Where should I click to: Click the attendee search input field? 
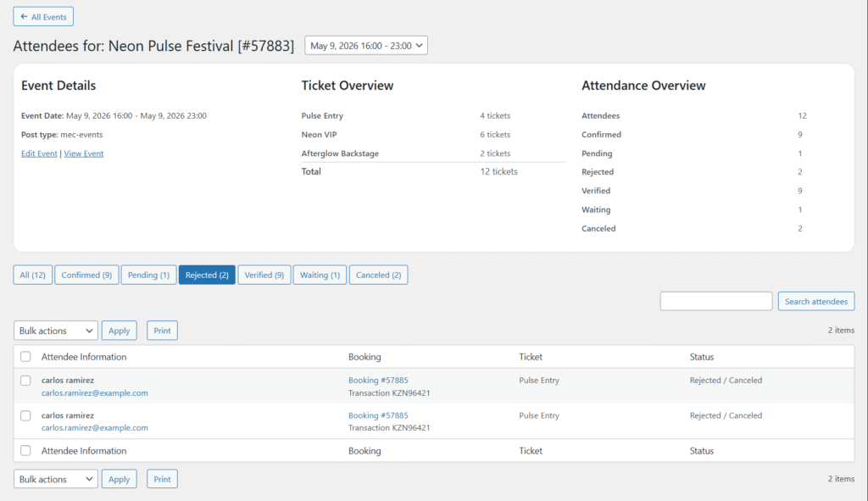[715, 301]
